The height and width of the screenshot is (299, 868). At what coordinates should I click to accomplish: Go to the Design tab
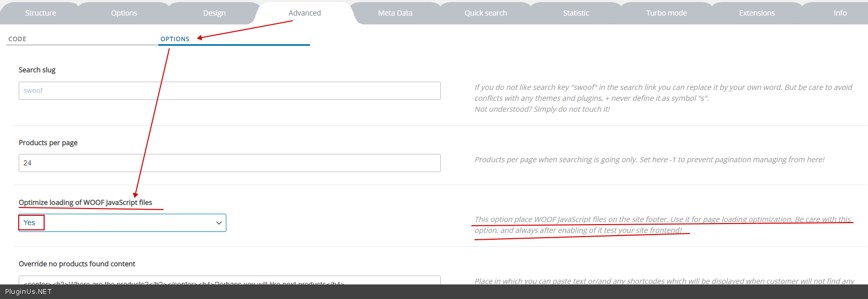pyautogui.click(x=214, y=13)
